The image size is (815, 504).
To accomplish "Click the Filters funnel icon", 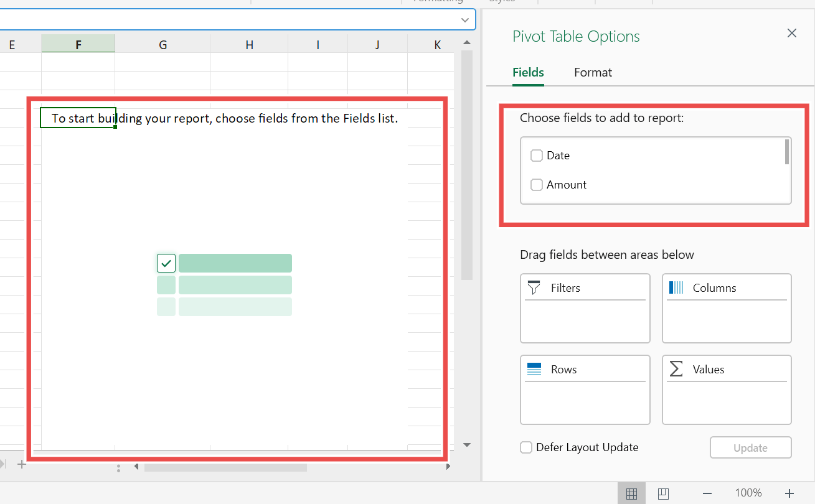I will 534,287.
